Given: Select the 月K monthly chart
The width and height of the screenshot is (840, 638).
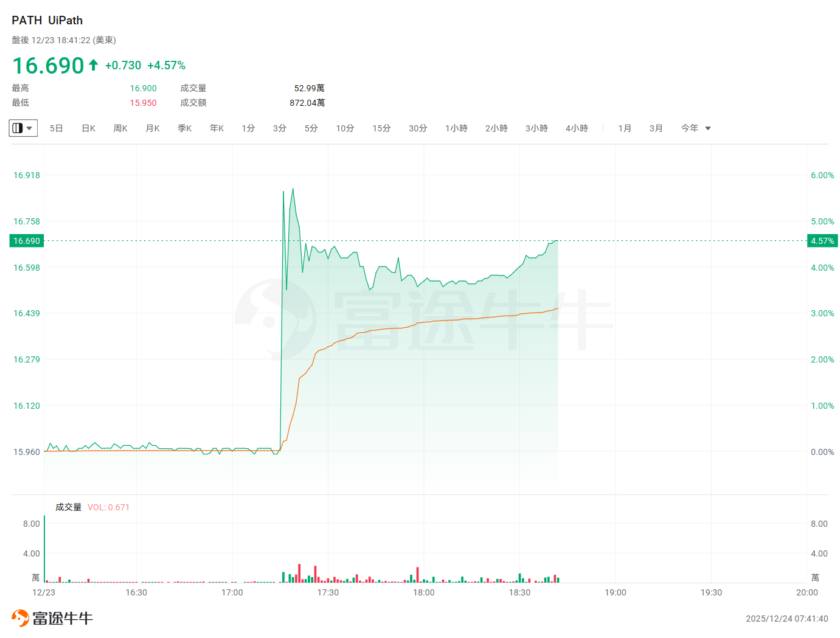Looking at the screenshot, I should point(153,128).
